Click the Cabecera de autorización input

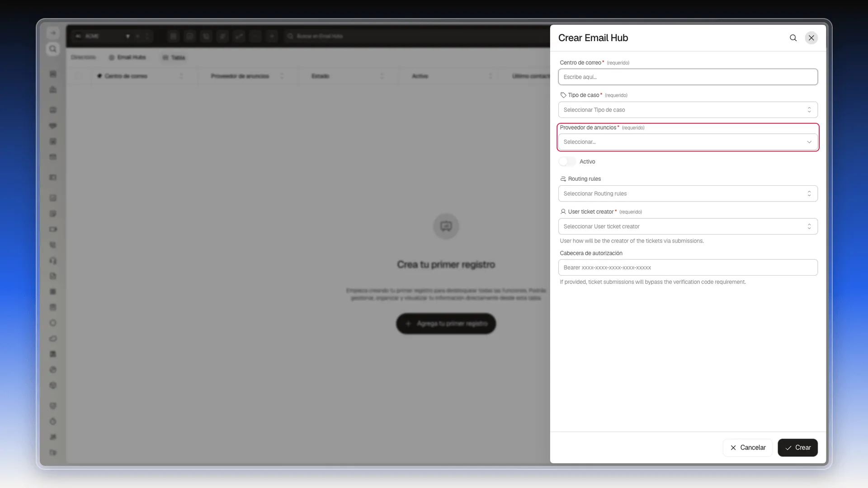pos(688,267)
